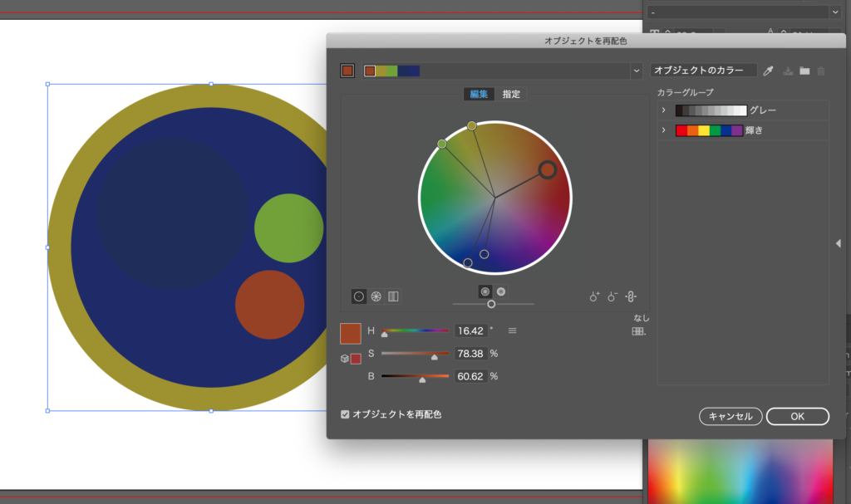Expand the グレー color group

663,110
